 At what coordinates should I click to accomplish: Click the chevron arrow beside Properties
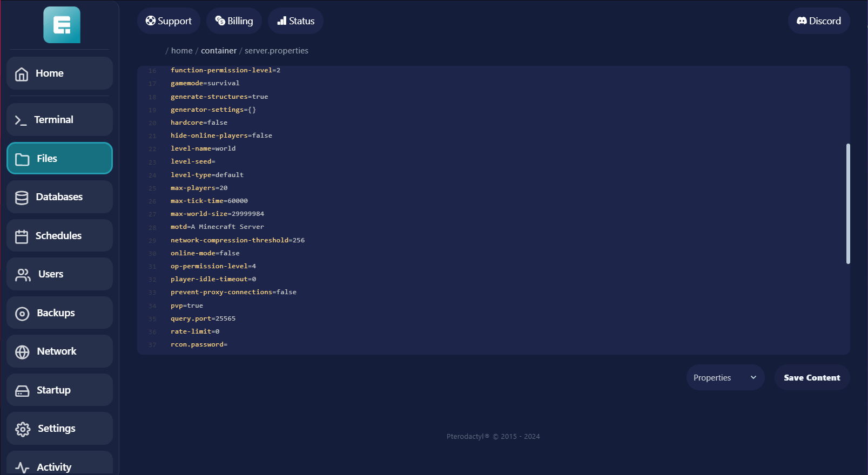(x=753, y=378)
